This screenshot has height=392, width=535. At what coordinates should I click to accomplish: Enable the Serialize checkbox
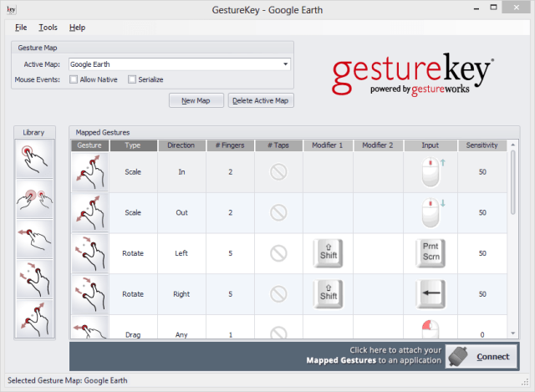point(132,79)
